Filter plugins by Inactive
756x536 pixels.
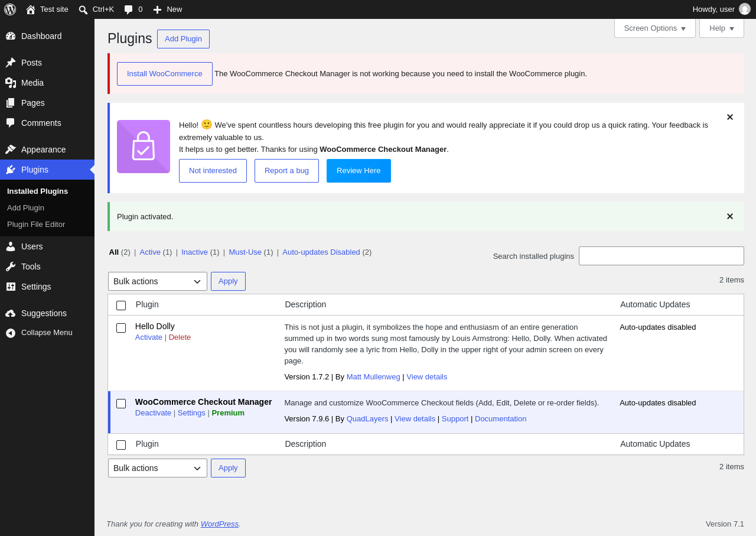[194, 252]
